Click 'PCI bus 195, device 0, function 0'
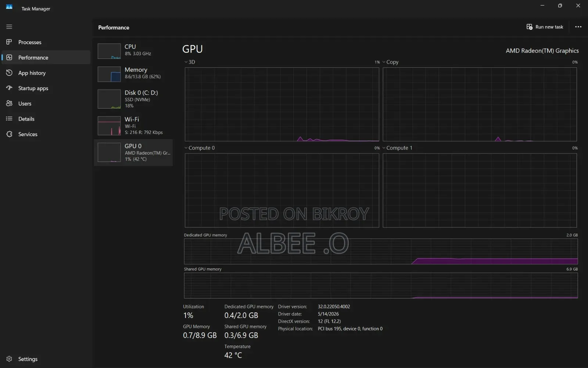588x368 pixels. 350,329
